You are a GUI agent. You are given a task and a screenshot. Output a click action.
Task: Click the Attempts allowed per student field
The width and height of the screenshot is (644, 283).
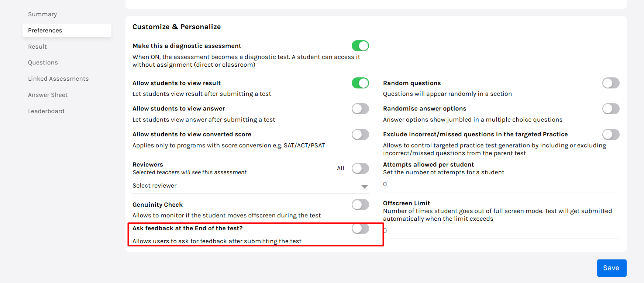click(501, 184)
